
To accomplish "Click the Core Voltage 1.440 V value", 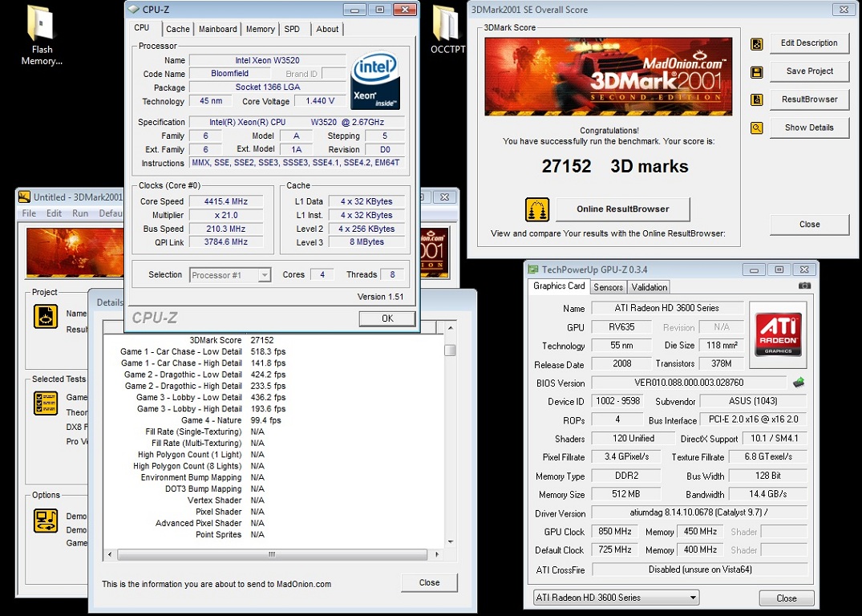I will click(320, 101).
